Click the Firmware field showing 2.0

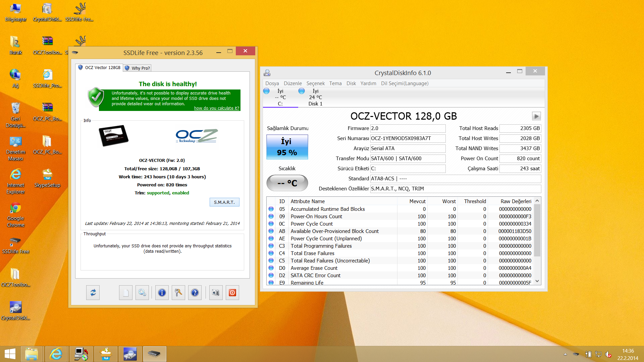click(408, 128)
